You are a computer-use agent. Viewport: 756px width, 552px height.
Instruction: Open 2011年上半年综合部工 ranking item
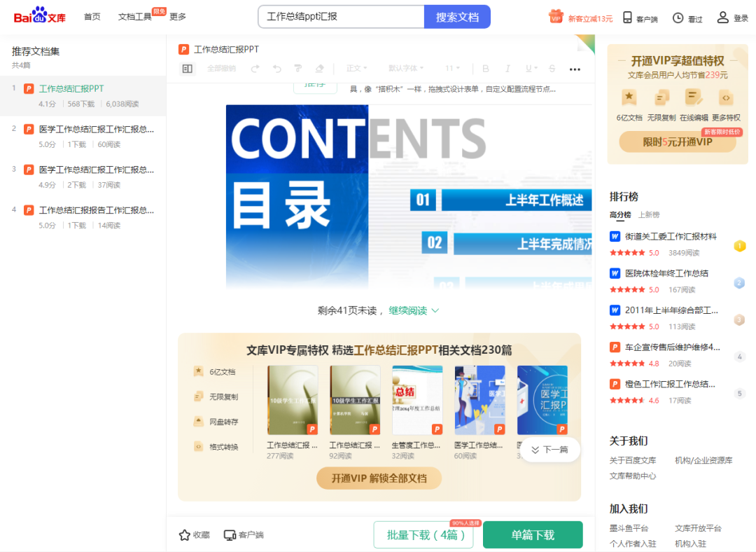pos(671,310)
